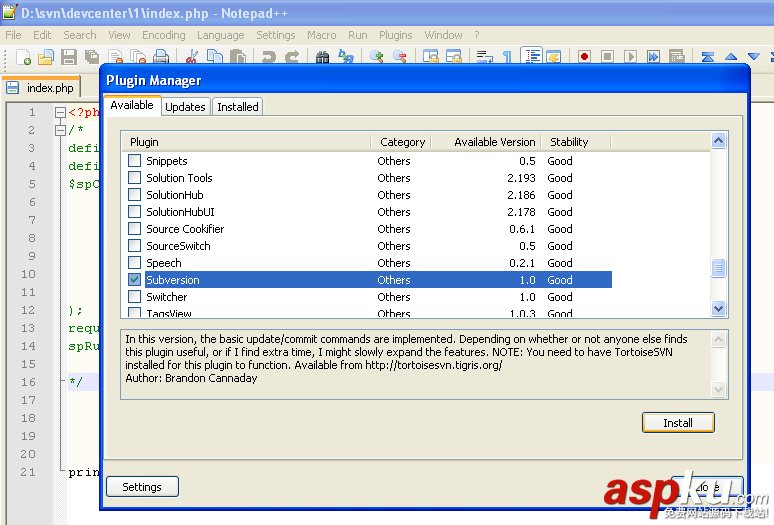Image resolution: width=774 pixels, height=525 pixels.
Task: Open Find with the binoculars icon
Action: (x=322, y=57)
